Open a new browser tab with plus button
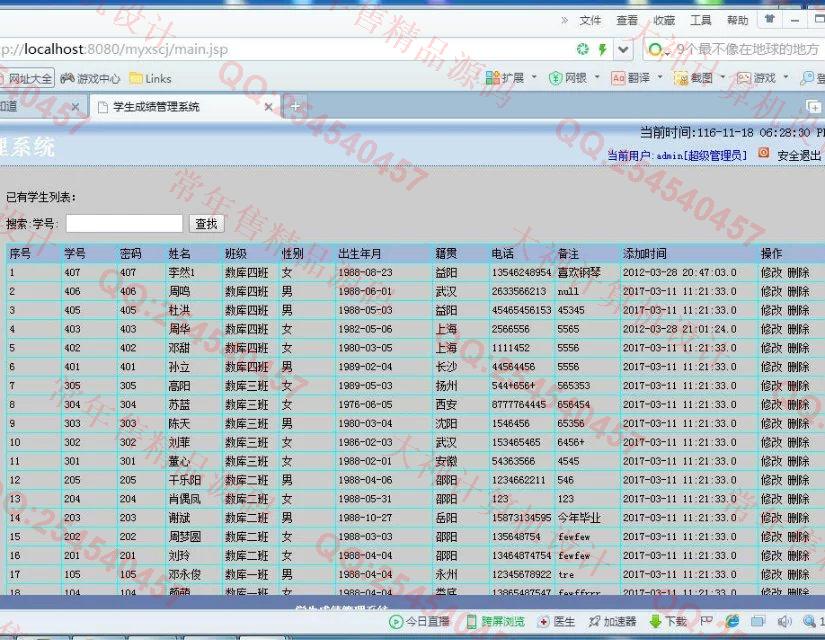Screen dimensions: 825x640 click(x=295, y=106)
